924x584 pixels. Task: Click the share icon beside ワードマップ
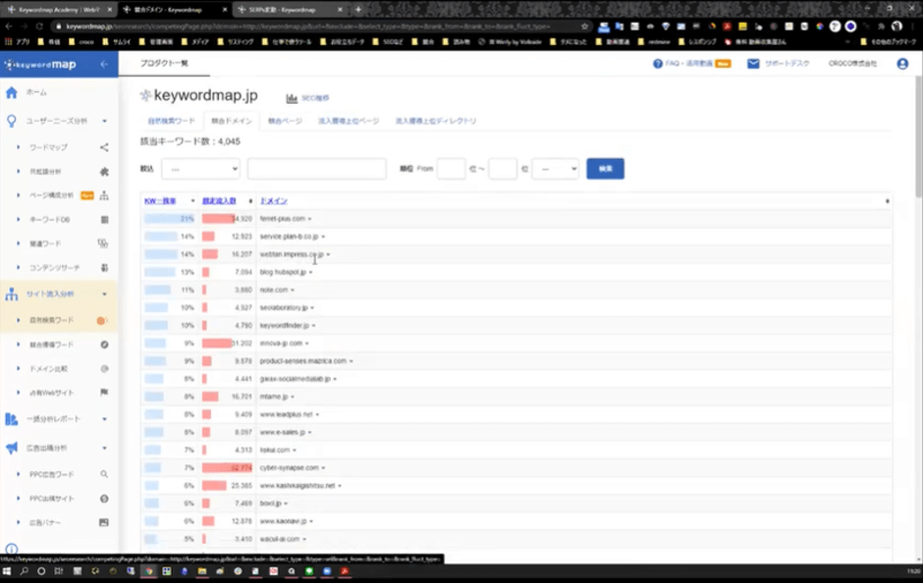(104, 147)
